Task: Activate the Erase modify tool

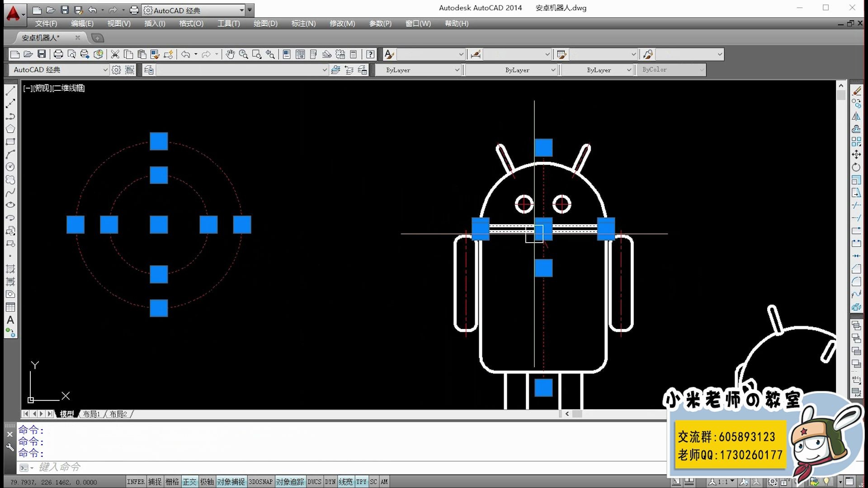Action: tap(856, 91)
